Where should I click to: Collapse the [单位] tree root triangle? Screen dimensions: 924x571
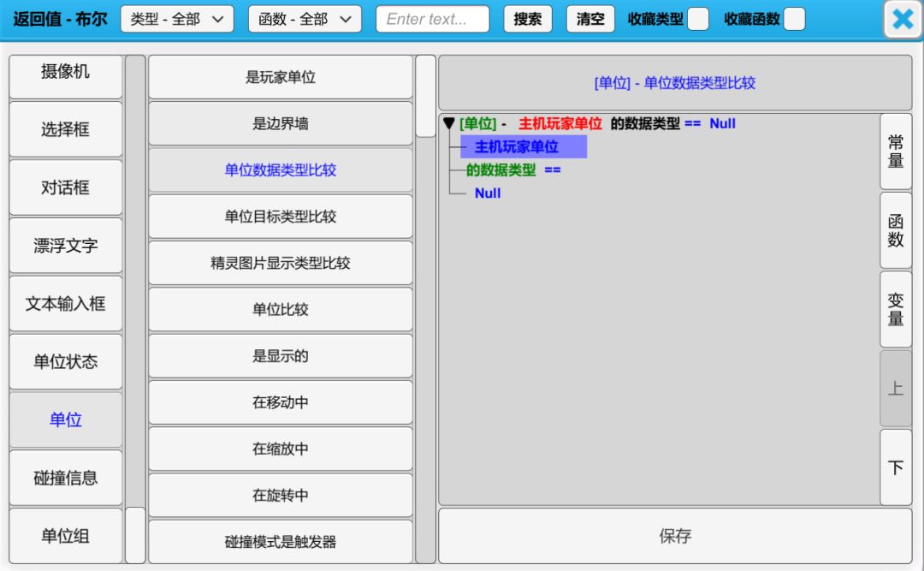pos(449,124)
